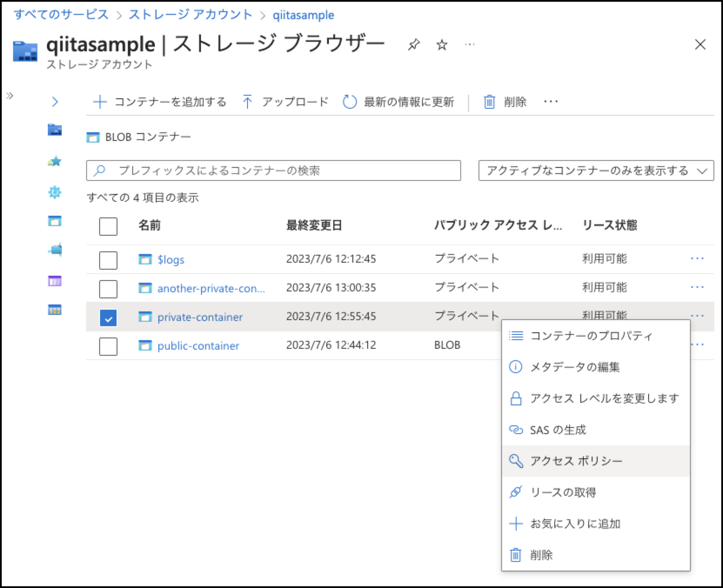This screenshot has height=588, width=723.
Task: Check the another-private-con... row checkbox
Action: (x=108, y=289)
